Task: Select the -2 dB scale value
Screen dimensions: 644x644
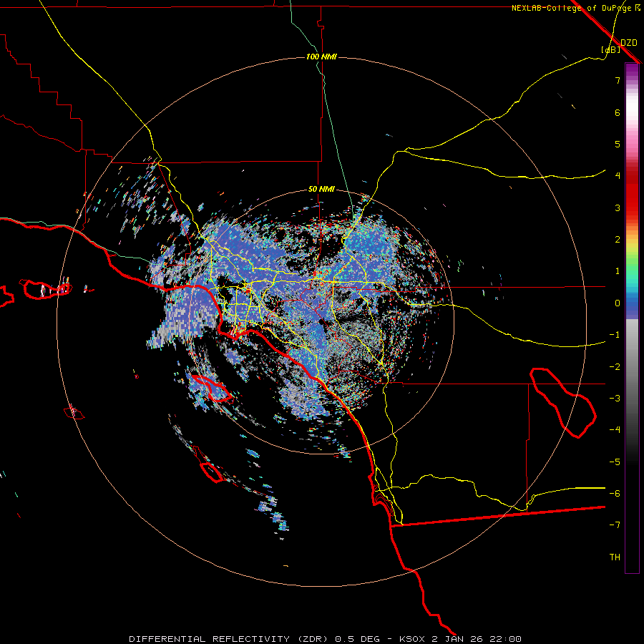Action: [615, 367]
